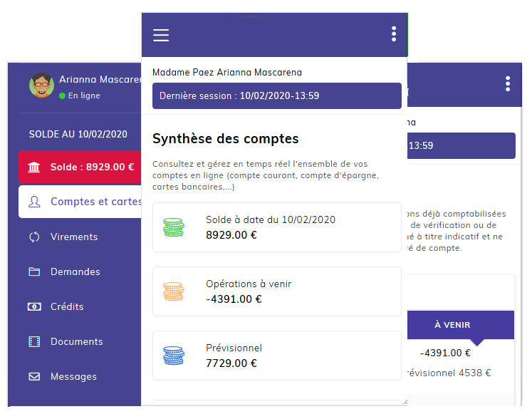532x414 pixels.
Task: Open Messages in sidebar
Action: coord(73,376)
